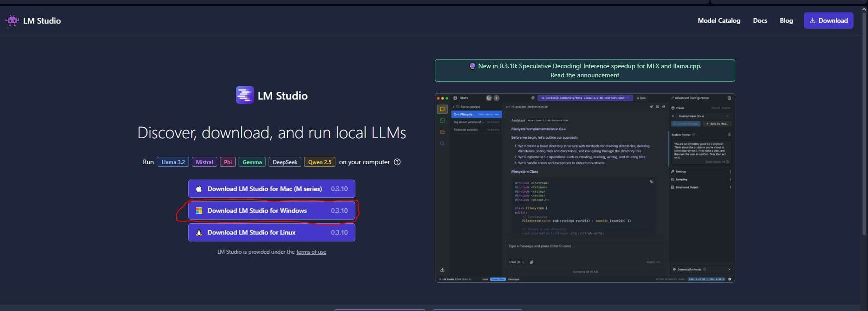
Task: Open the terms of use link
Action: (x=311, y=252)
